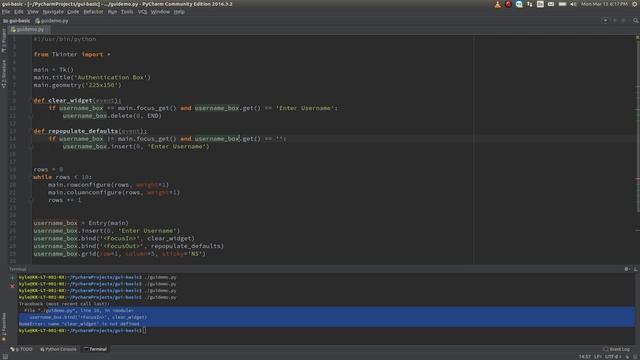
Task: Open the View menu
Action: pos(33,12)
